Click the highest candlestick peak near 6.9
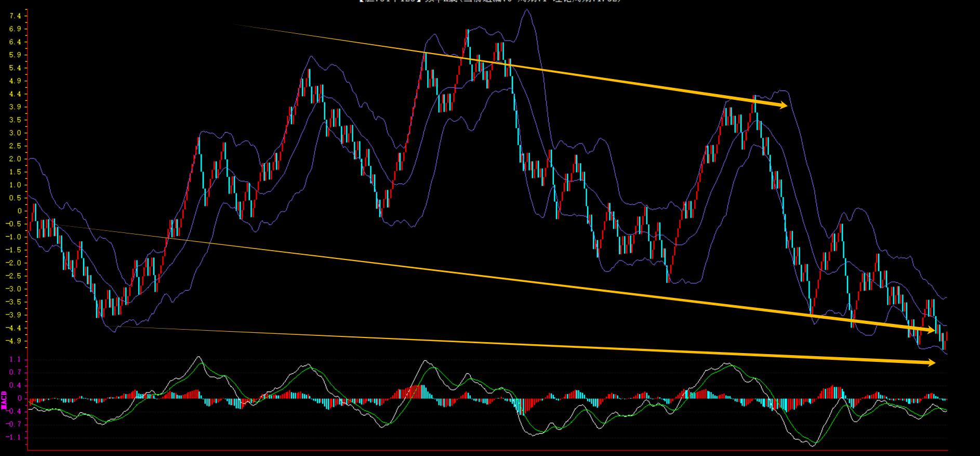The image size is (980, 456). (x=468, y=32)
